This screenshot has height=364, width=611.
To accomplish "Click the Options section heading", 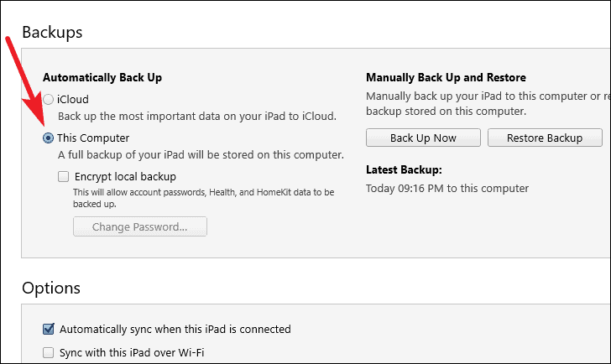I will [x=51, y=288].
